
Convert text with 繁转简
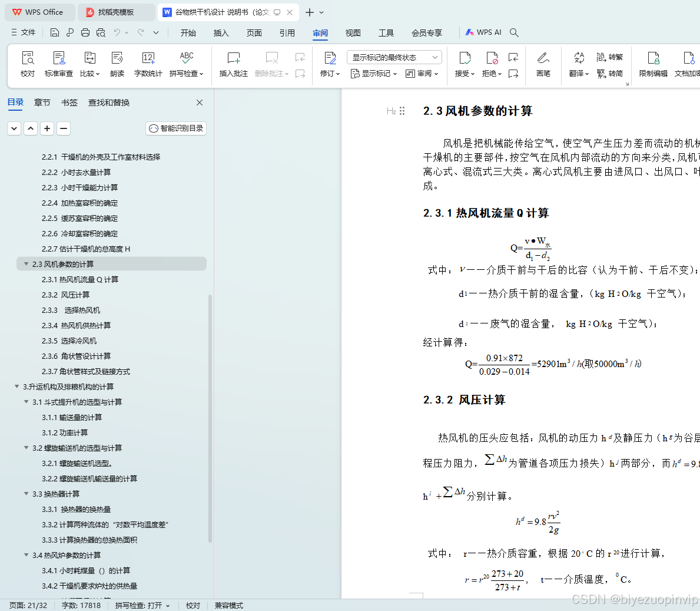coord(609,73)
